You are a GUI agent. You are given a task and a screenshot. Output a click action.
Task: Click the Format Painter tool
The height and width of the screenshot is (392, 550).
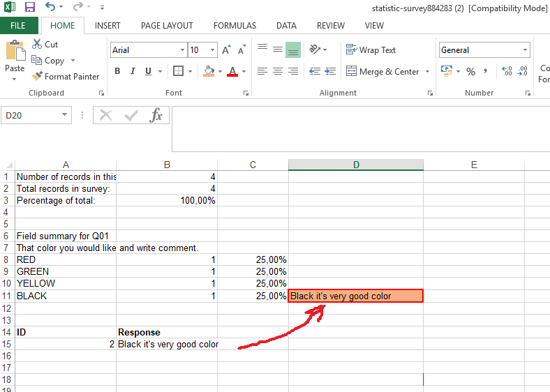click(65, 77)
